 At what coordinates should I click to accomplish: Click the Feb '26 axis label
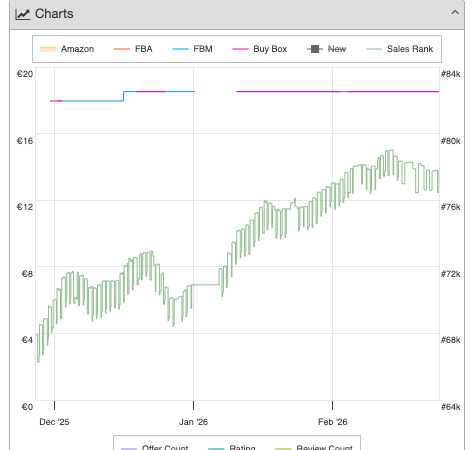[x=332, y=422]
